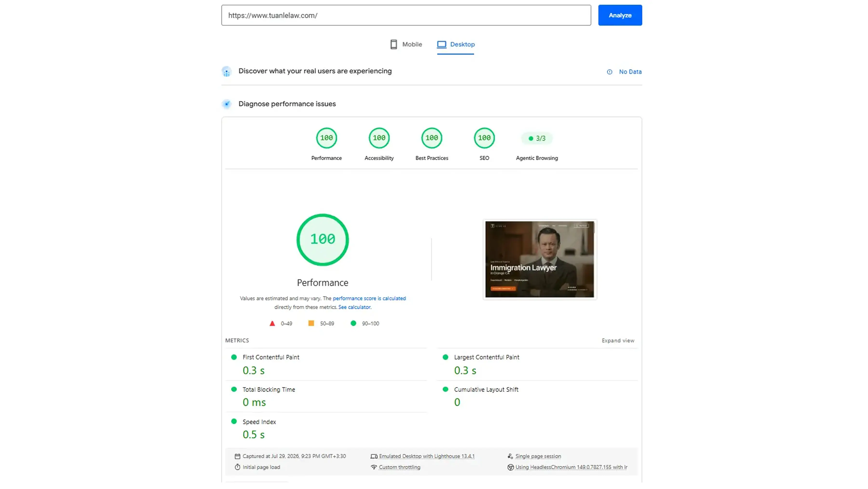Click the red triangle 0–49 legend icon
The width and height of the screenshot is (868, 489).
[272, 324]
